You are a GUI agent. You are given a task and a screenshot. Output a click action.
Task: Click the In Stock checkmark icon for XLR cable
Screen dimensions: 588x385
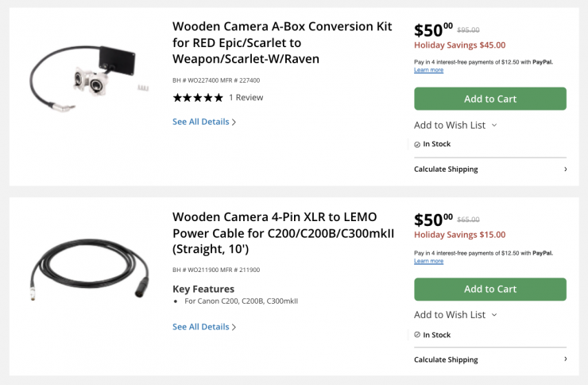[417, 335]
